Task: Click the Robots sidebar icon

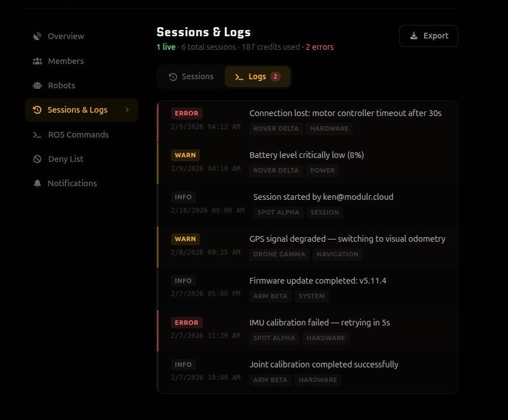Action: pos(37,85)
